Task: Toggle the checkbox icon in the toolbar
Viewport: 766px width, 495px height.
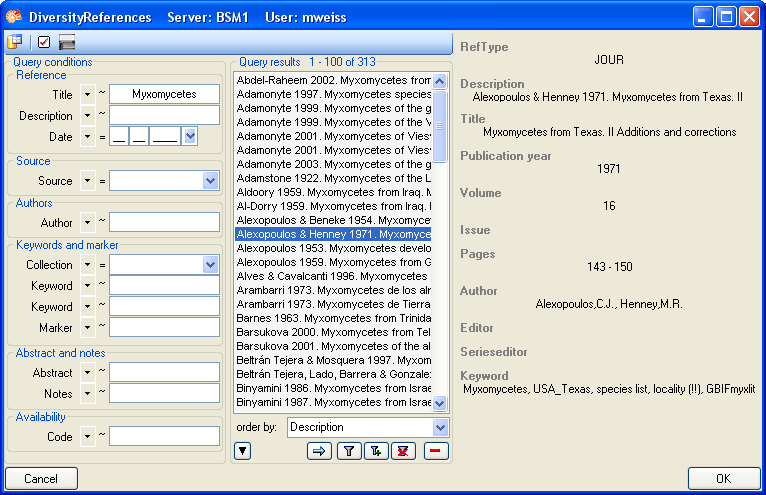Action: (43, 42)
